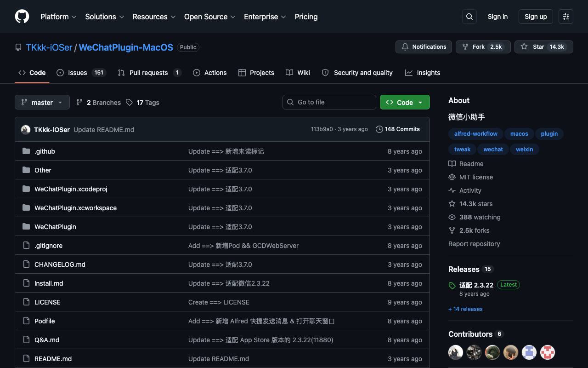Open the green Code dropdown button
Screen dimensions: 588x368
click(x=405, y=102)
